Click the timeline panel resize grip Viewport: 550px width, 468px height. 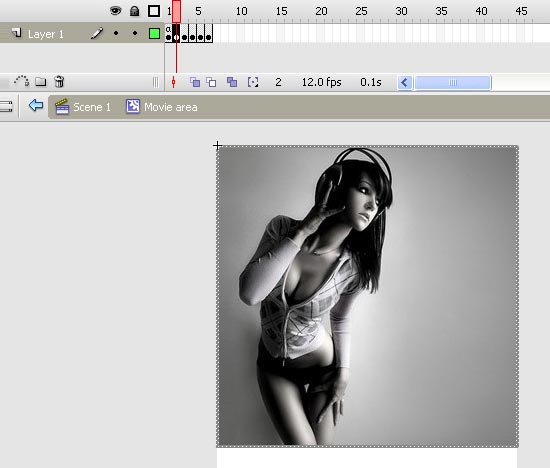156,82
